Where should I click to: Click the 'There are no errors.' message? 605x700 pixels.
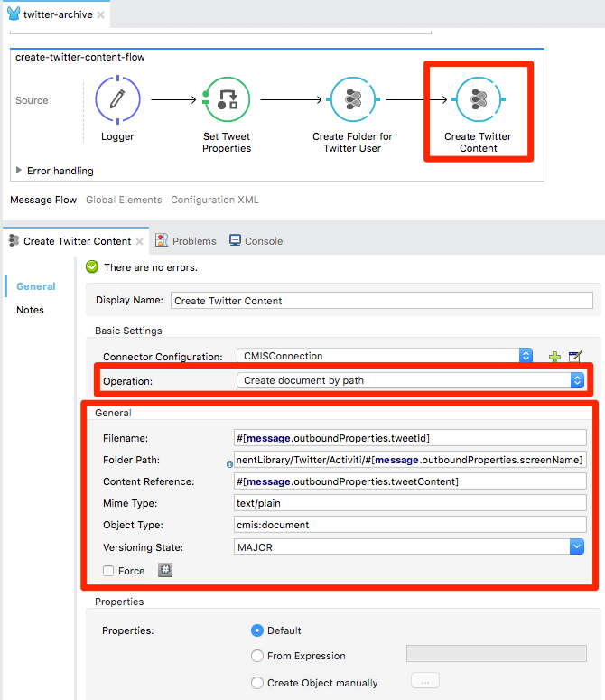click(x=151, y=267)
